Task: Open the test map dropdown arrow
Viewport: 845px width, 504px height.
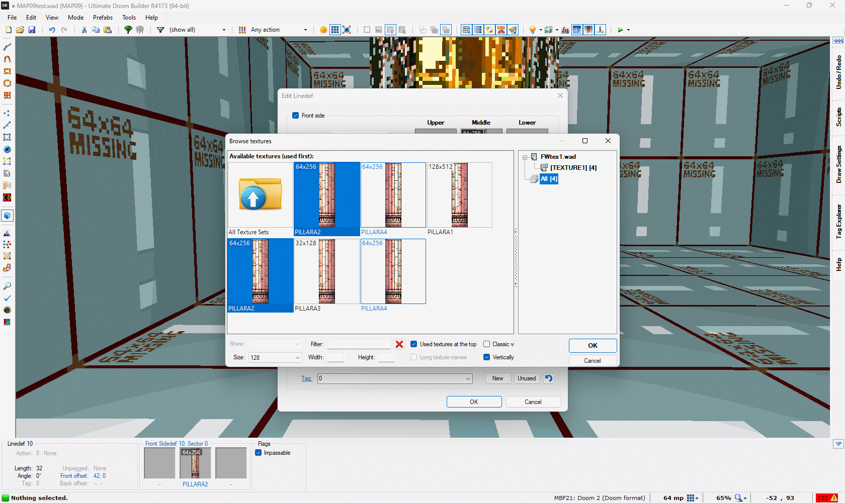Action: click(x=628, y=30)
